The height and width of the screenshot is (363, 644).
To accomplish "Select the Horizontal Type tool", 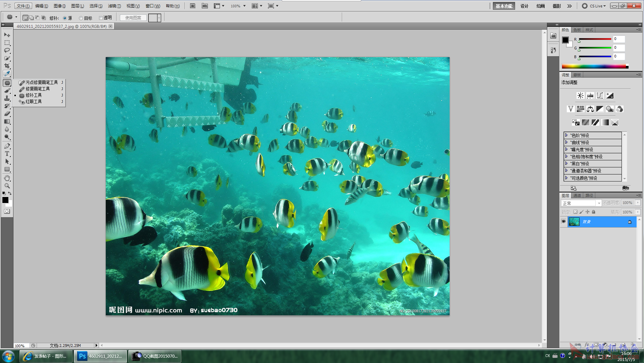I will pyautogui.click(x=7, y=154).
